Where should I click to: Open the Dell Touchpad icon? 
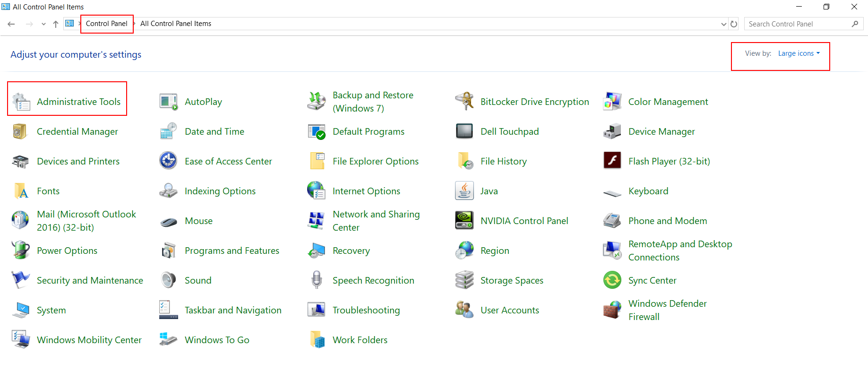pos(464,131)
